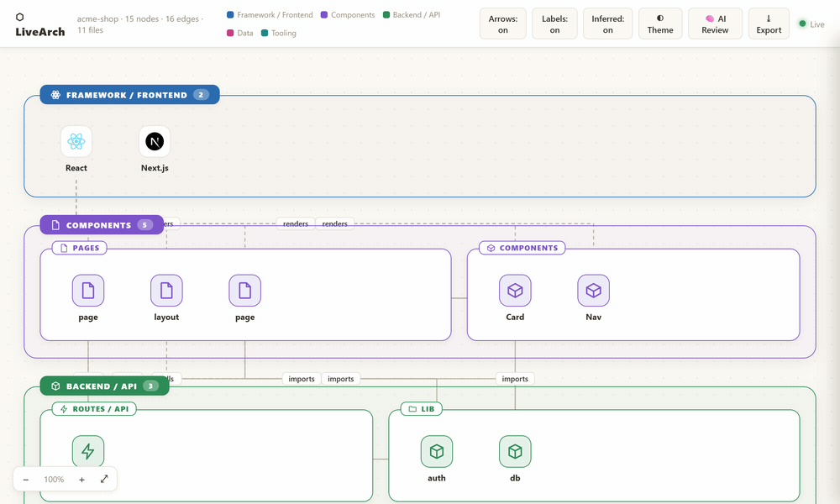Screen dimensions: 840x504
Task: Select the Card component node
Action: [x=515, y=291]
